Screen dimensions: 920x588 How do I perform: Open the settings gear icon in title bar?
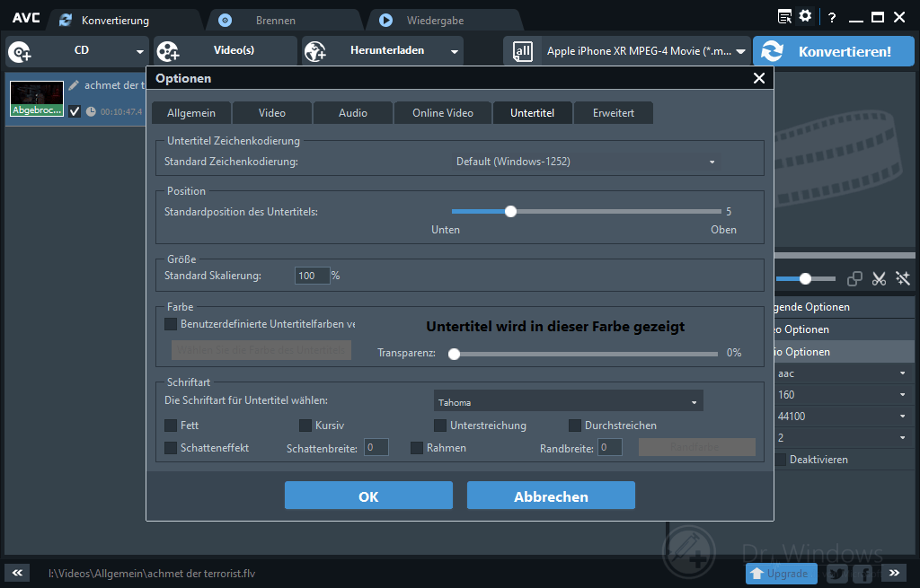(x=806, y=16)
